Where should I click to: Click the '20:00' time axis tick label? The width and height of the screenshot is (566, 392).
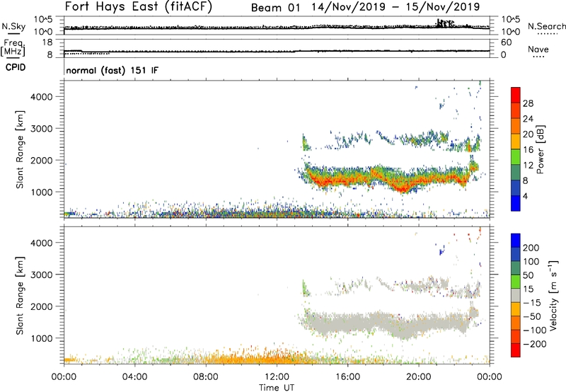(x=419, y=377)
